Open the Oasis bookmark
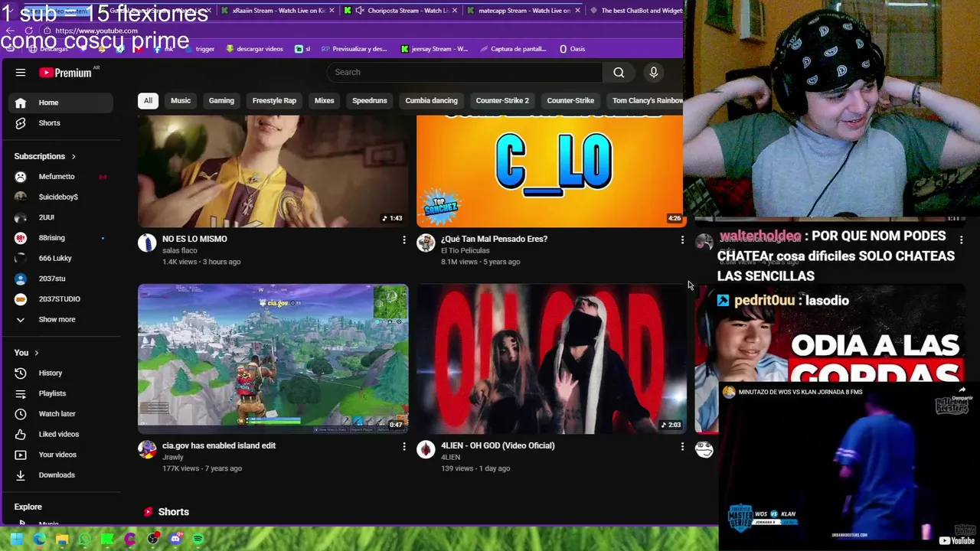980x551 pixels. pyautogui.click(x=572, y=49)
